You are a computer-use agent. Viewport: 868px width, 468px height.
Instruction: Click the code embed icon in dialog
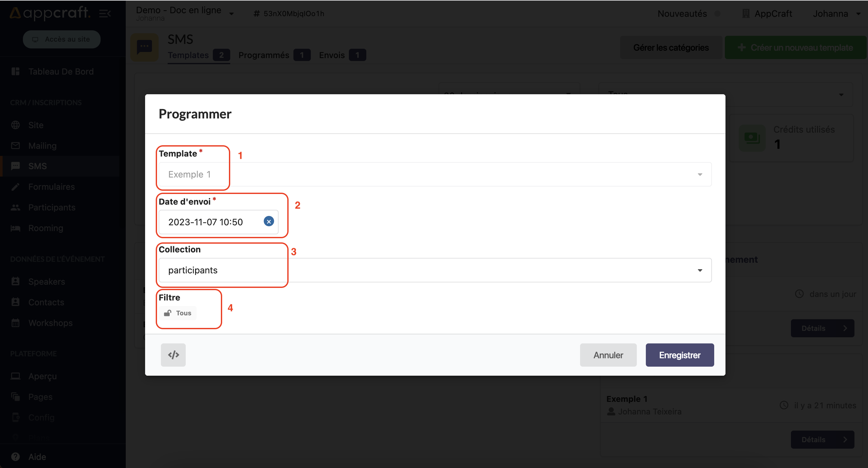(x=173, y=354)
